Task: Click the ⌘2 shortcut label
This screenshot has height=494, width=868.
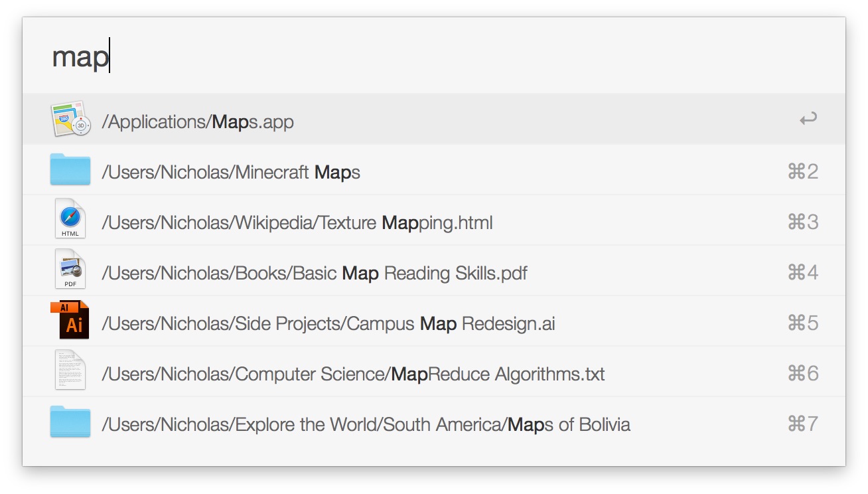Action: [x=802, y=172]
